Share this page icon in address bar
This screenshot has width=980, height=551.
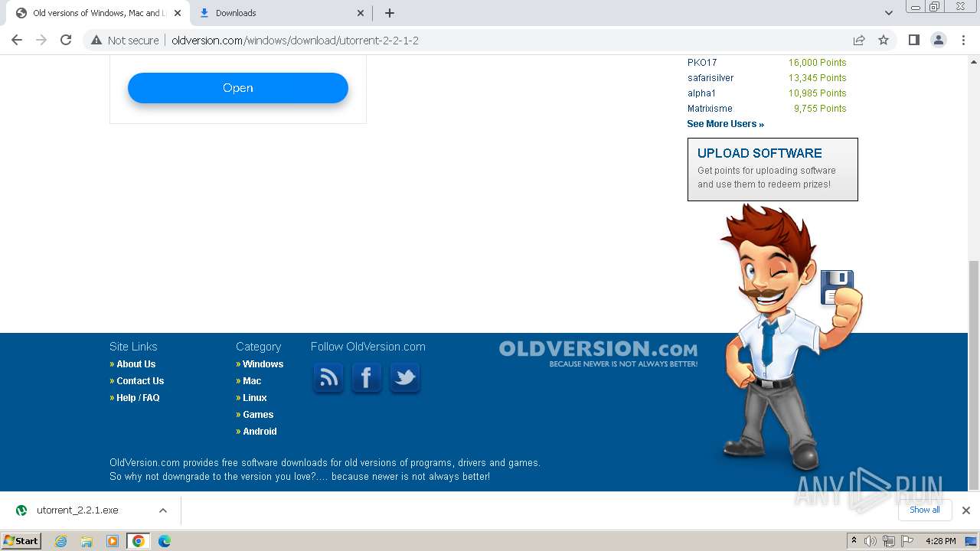pyautogui.click(x=859, y=41)
